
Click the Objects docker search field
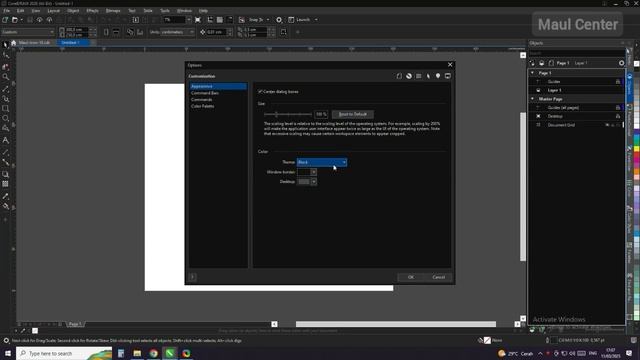click(576, 53)
